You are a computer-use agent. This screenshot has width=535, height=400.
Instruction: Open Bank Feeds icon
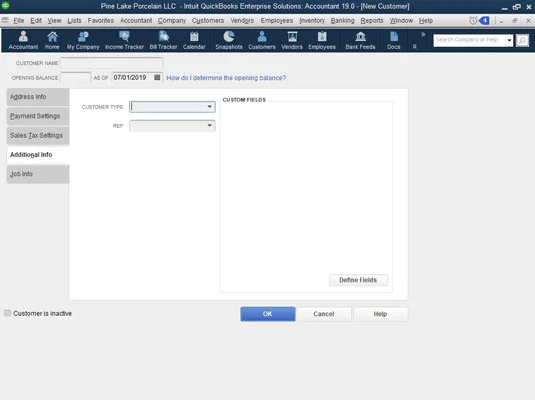coord(360,40)
